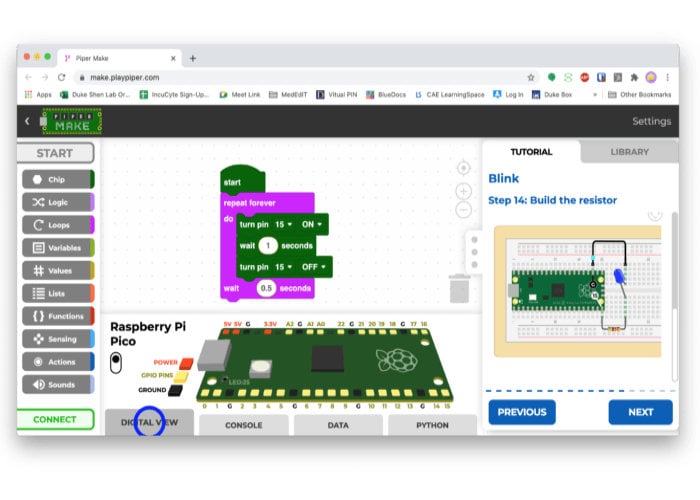Open Apps bookmarks shortcut
This screenshot has width=700, height=500.
tap(38, 95)
